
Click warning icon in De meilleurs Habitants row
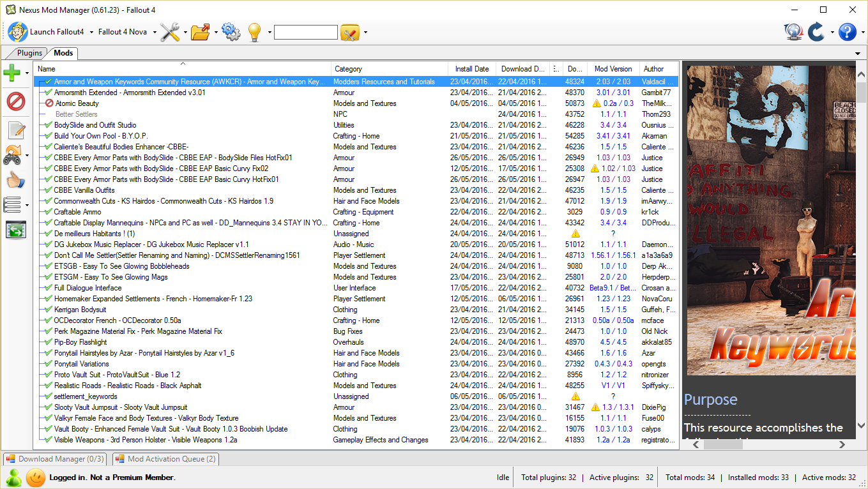click(x=575, y=234)
